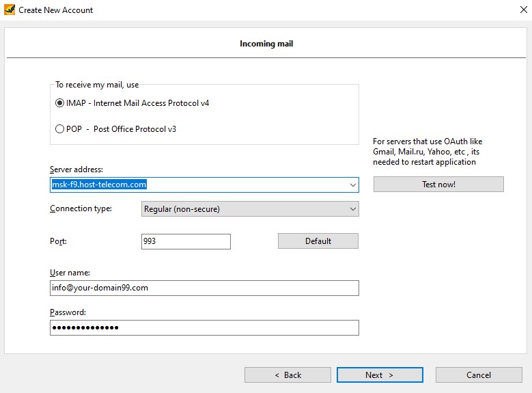
Task: Click The Bat! app icon in title bar
Action: tap(10, 10)
